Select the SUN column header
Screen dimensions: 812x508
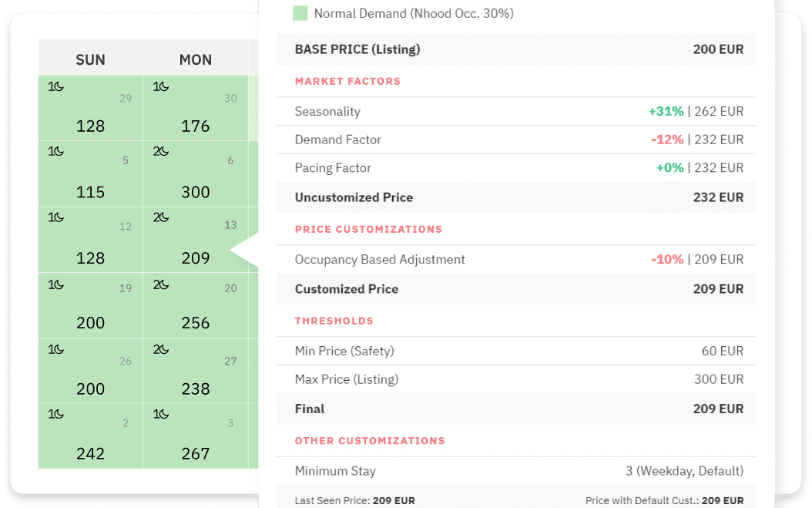click(90, 59)
